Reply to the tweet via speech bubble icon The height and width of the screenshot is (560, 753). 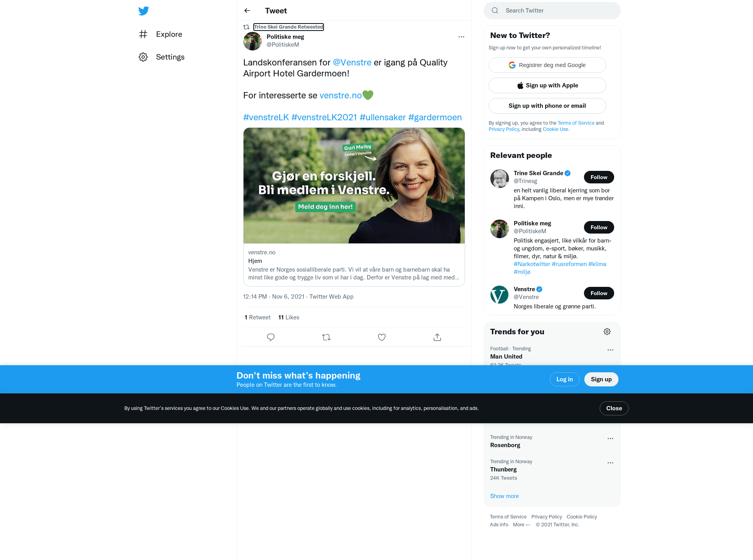271,337
